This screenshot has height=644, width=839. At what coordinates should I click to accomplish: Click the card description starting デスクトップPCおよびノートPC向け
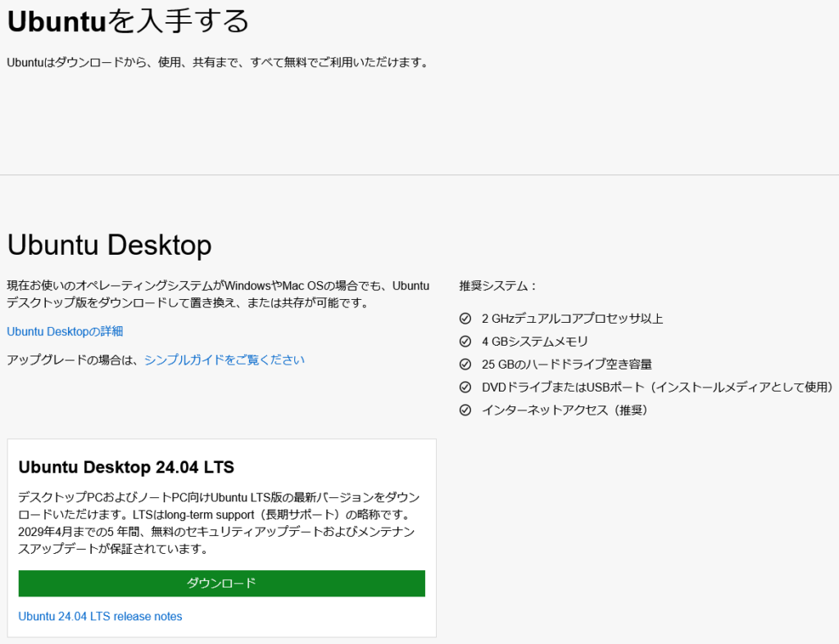tap(219, 523)
